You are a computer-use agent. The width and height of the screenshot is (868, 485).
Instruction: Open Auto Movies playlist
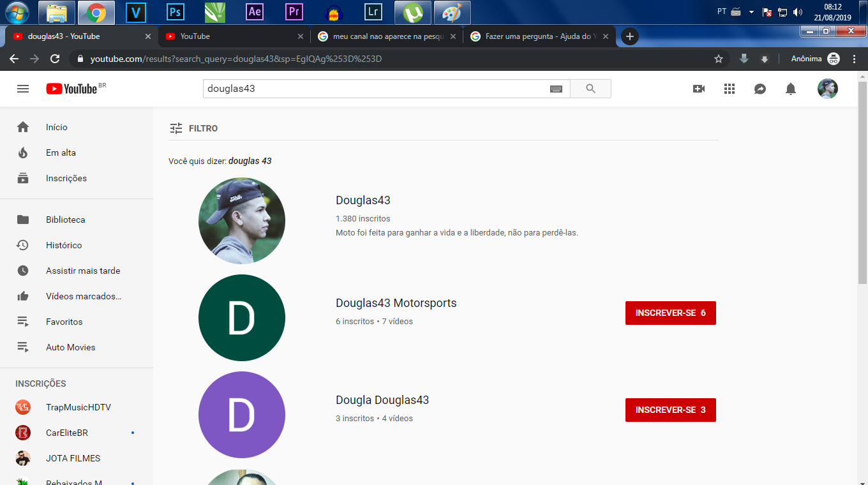(x=77, y=347)
